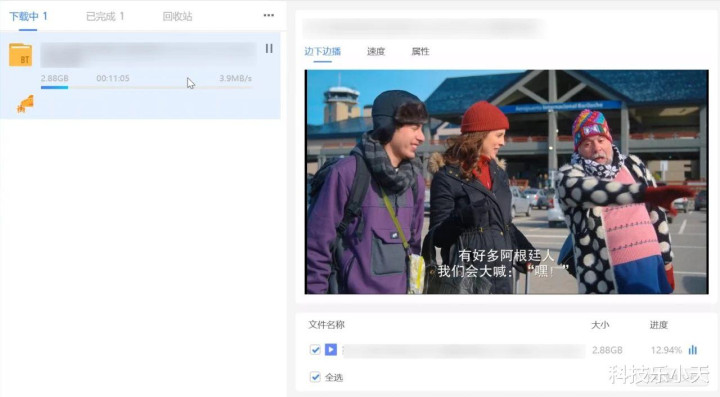Click the blue bar chart icon
720x397 pixels.
click(x=692, y=350)
